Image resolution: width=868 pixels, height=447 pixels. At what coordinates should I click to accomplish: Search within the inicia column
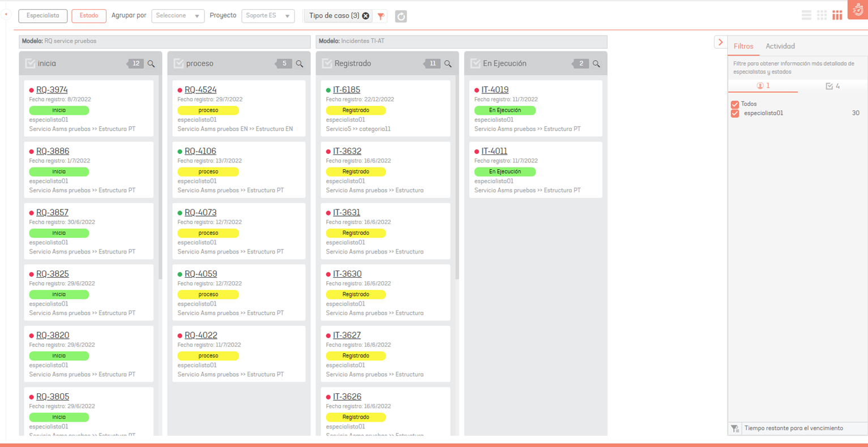point(151,64)
